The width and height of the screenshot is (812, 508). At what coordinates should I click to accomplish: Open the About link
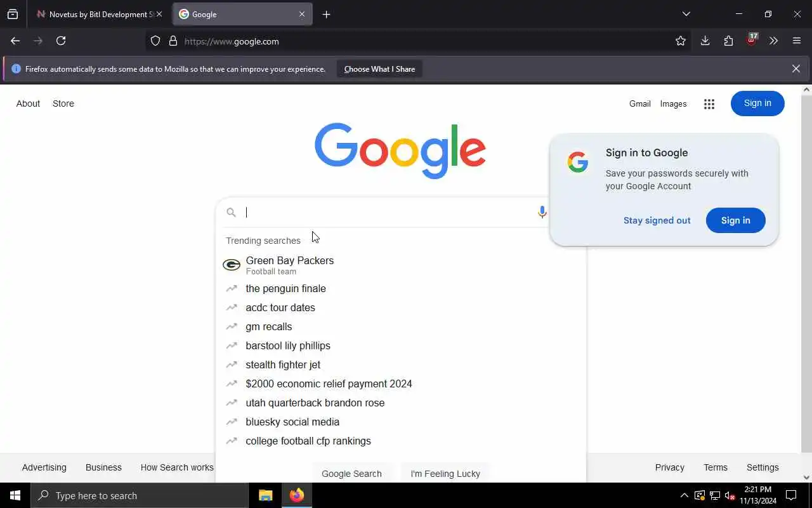28,104
